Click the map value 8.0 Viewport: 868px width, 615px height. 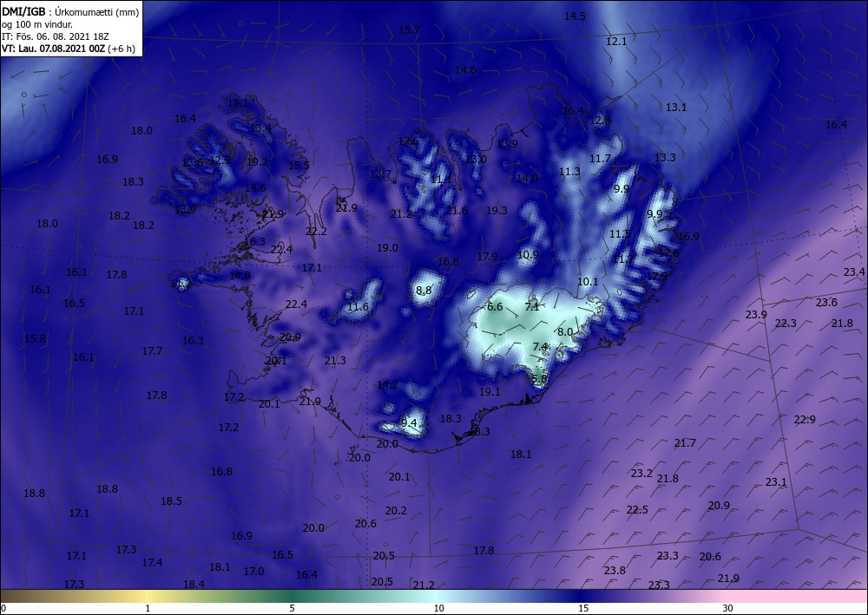coord(565,332)
